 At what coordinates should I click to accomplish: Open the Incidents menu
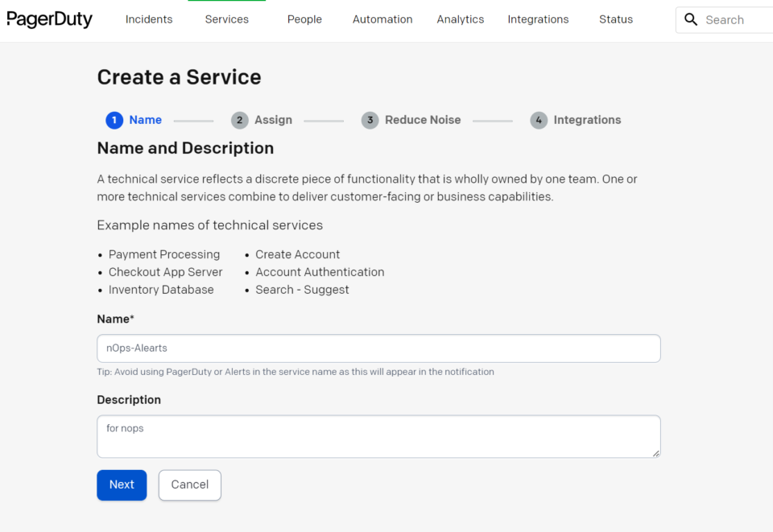click(x=148, y=19)
